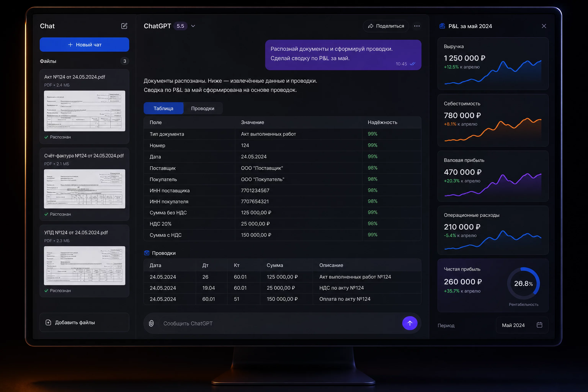Open the Счёт-фактура №124 PDF thumbnail
Image resolution: width=588 pixels, height=392 pixels.
point(84,189)
